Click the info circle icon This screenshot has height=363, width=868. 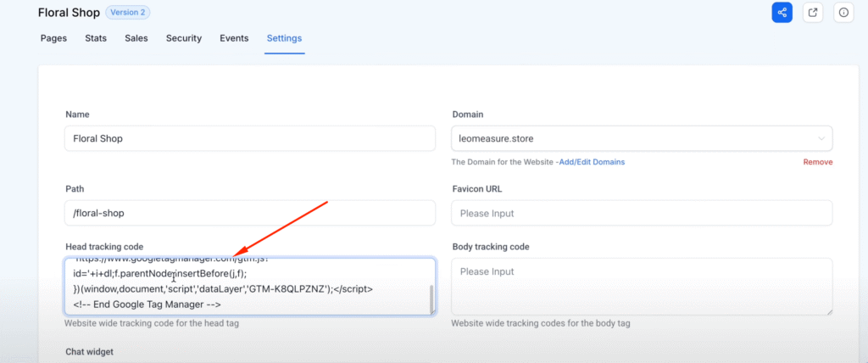(843, 13)
